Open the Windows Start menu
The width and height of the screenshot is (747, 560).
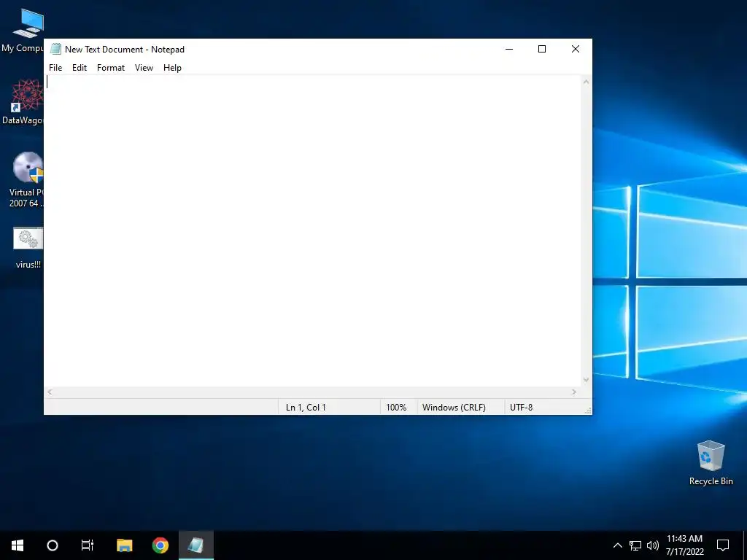[x=18, y=545]
